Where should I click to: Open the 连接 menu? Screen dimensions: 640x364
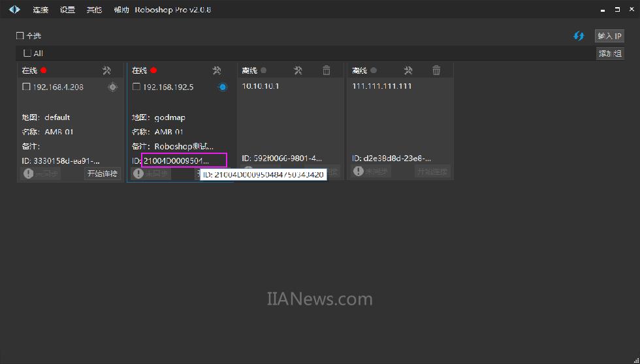(x=40, y=10)
